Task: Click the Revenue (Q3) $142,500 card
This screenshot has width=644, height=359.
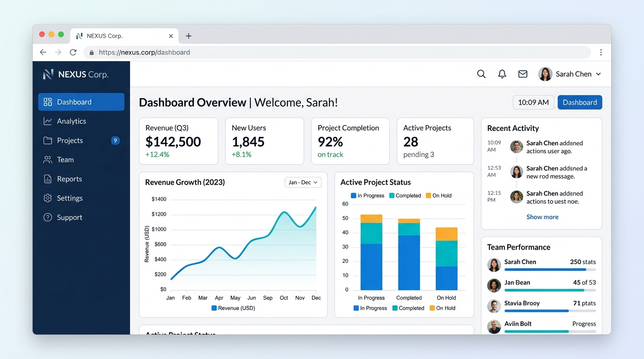Action: click(178, 141)
